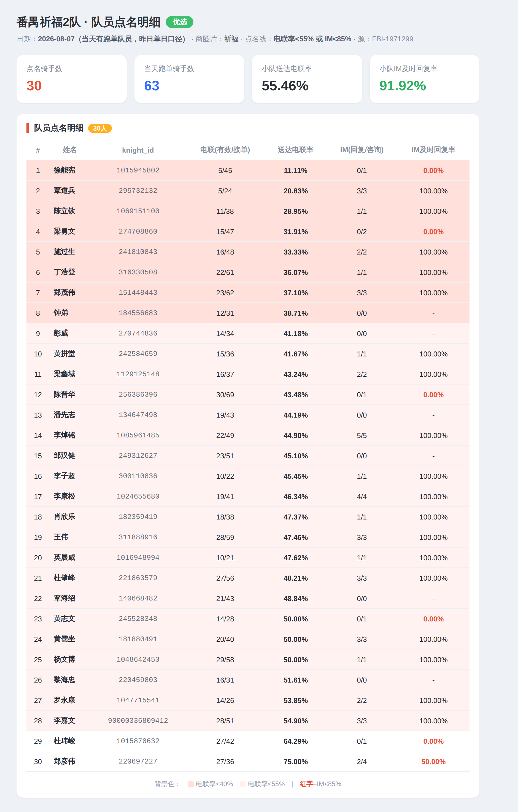Screen dimensions: 518x812
Task: Click the 红字 legend label
Action: (x=306, y=784)
